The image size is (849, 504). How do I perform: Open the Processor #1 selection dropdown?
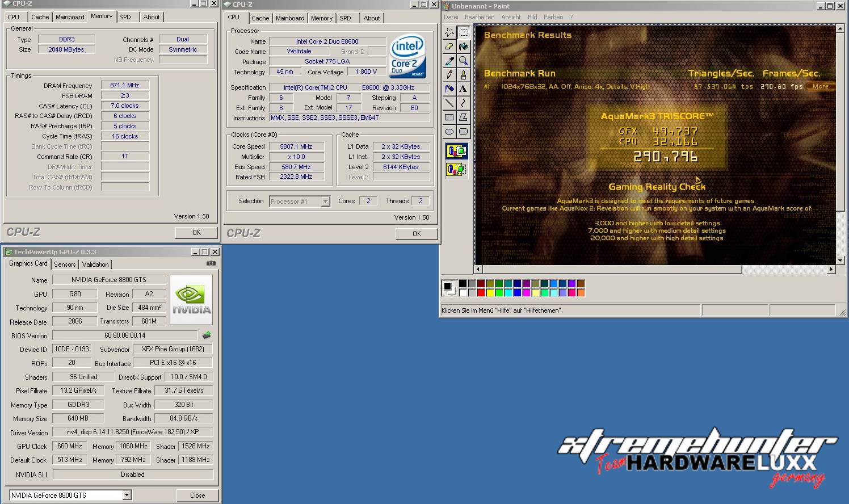[325, 201]
